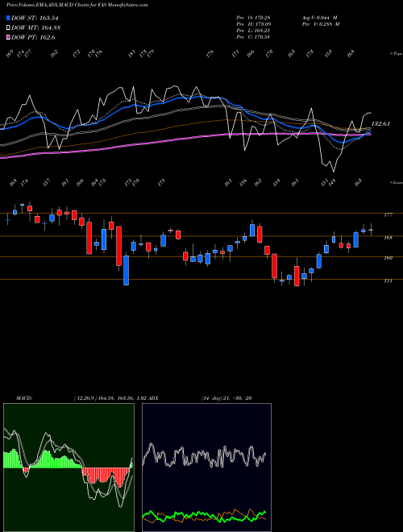The image size is (403, 532).
Task: Select the 'DOW ST: 163.54' legend label
Action: coord(35,18)
